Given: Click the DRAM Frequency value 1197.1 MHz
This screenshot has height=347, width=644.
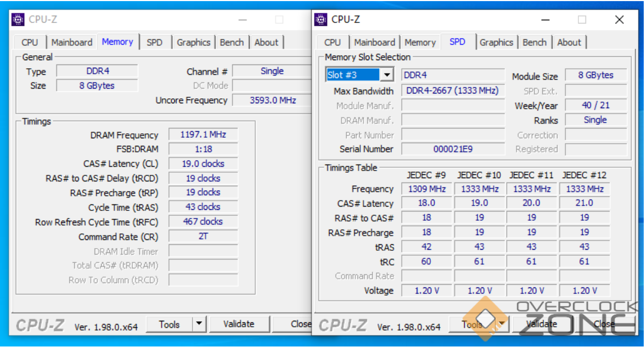Looking at the screenshot, I should click(203, 134).
